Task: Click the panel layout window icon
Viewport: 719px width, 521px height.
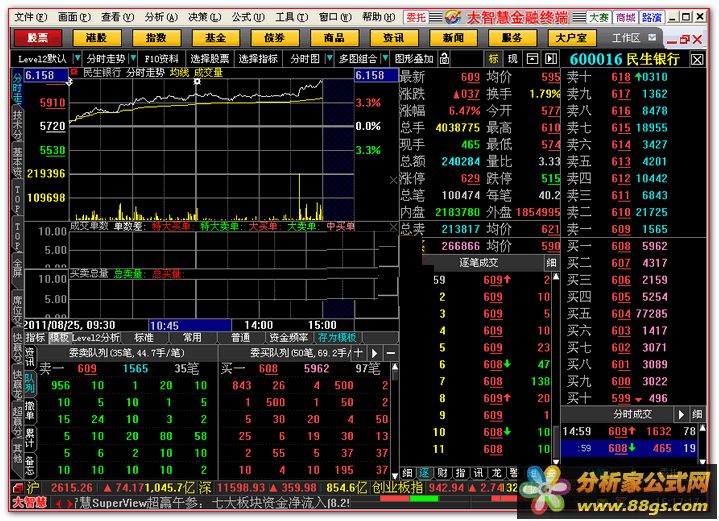Action: 532,59
